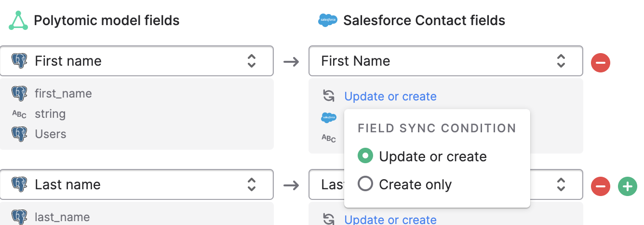Click PostgreSQL icon beside Users
The width and height of the screenshot is (644, 225).
click(x=19, y=134)
